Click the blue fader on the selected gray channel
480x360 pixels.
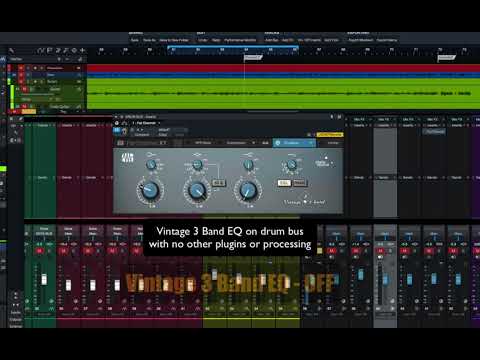point(385,279)
